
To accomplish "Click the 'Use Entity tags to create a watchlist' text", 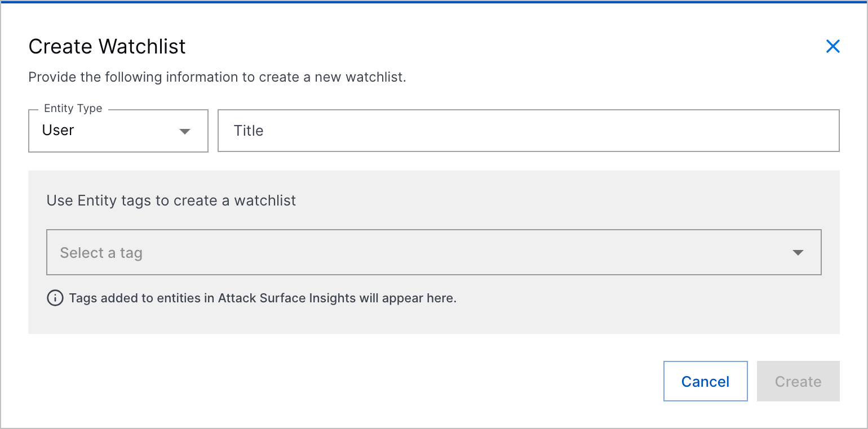I will [x=171, y=200].
